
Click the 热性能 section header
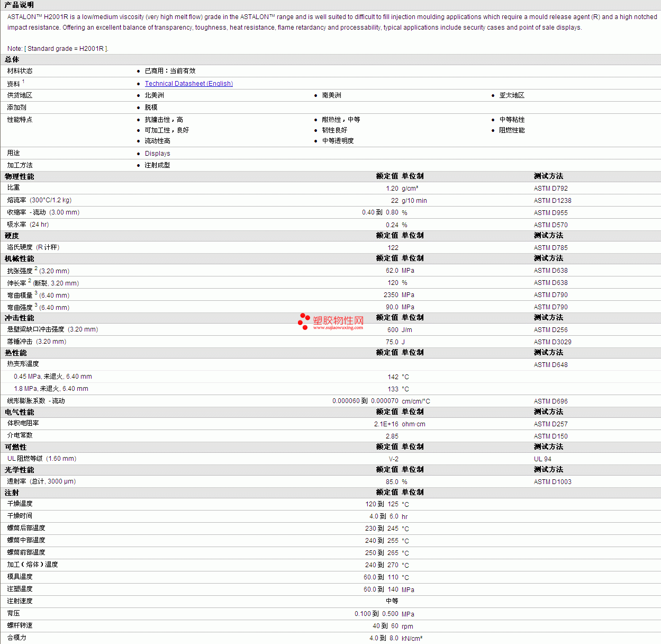pyautogui.click(x=15, y=353)
